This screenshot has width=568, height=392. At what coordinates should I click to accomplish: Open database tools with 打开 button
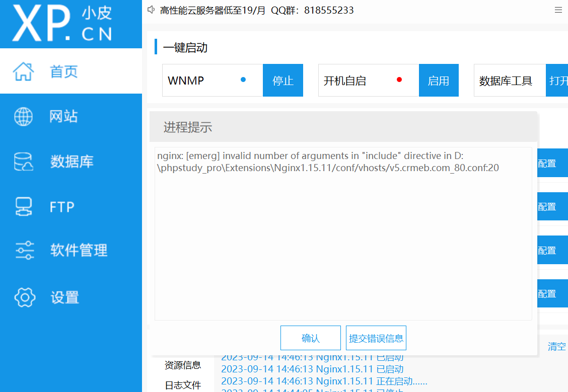(557, 81)
